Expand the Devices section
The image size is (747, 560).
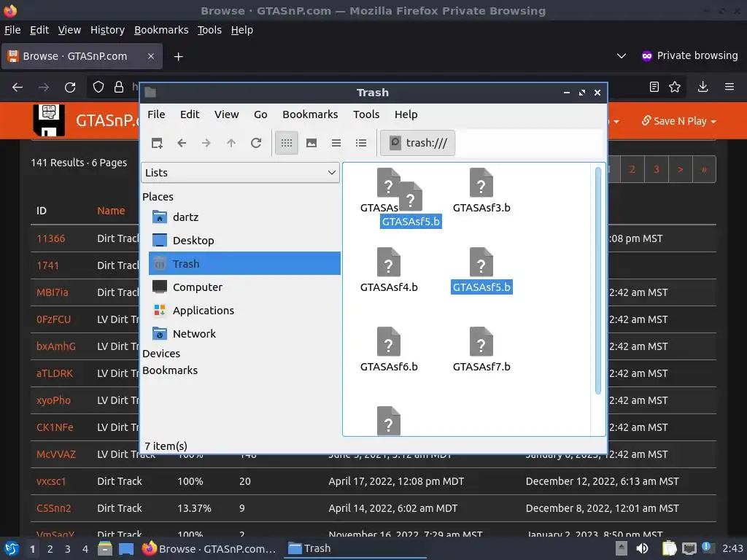[161, 354]
